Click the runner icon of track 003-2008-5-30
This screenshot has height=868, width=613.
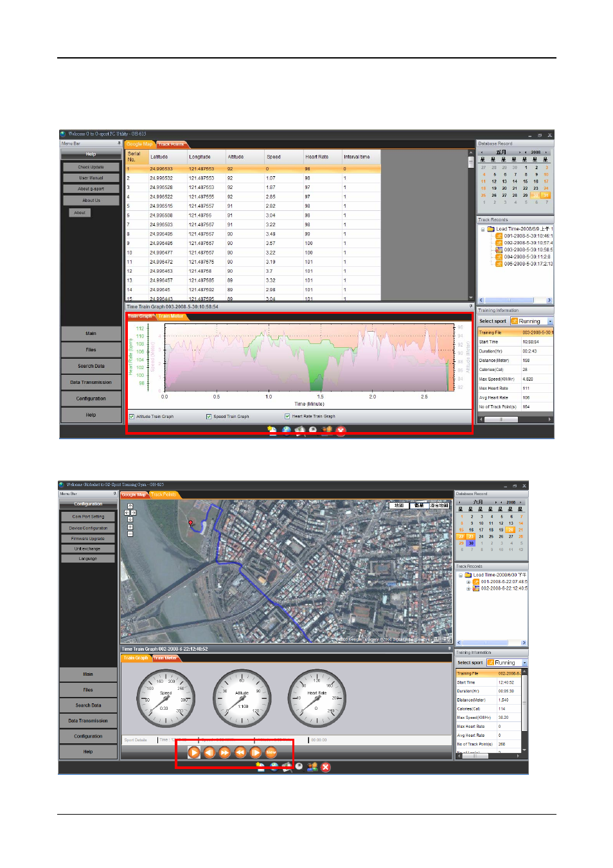tap(499, 249)
